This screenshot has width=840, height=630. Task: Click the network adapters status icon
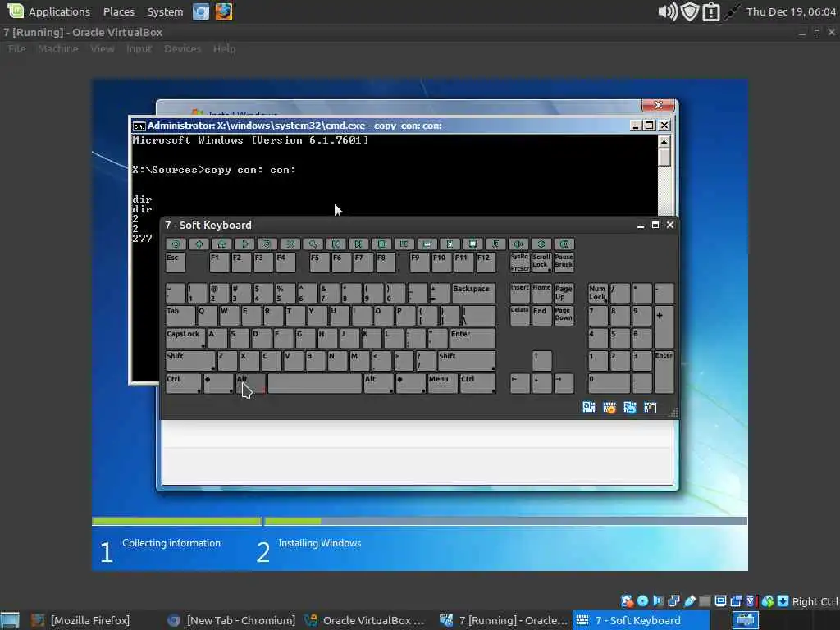pyautogui.click(x=674, y=601)
